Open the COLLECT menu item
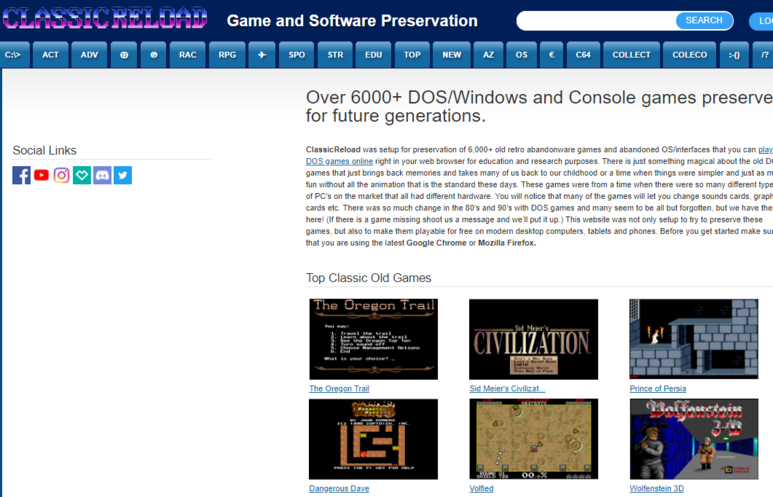773x497 pixels. 632,55
